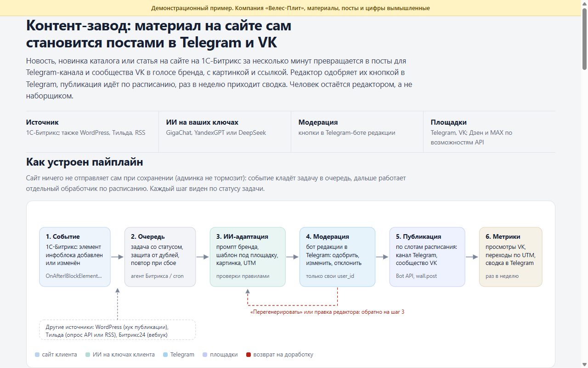The width and height of the screenshot is (588, 368).
Task: Click the lavender swatch beside legend 'площадки'
Action: (x=205, y=355)
